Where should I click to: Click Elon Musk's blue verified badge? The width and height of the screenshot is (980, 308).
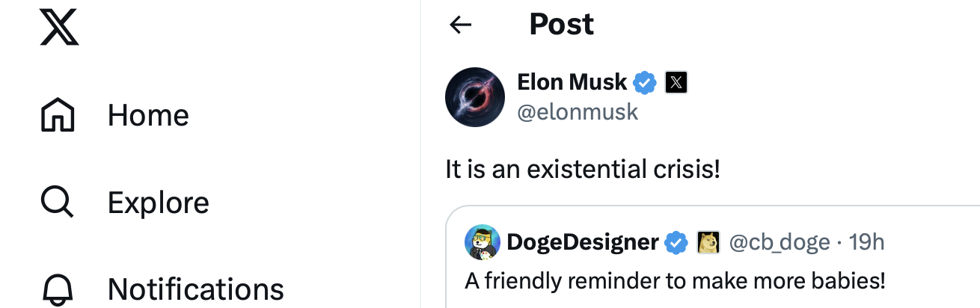point(646,82)
